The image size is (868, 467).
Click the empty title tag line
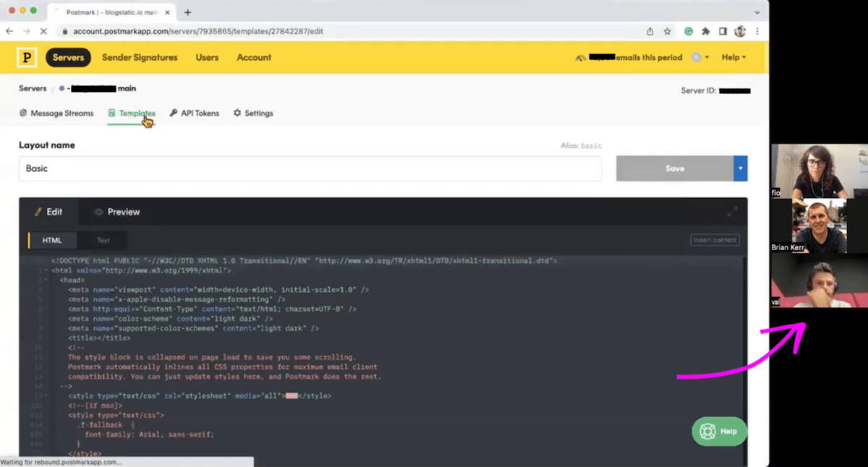99,338
